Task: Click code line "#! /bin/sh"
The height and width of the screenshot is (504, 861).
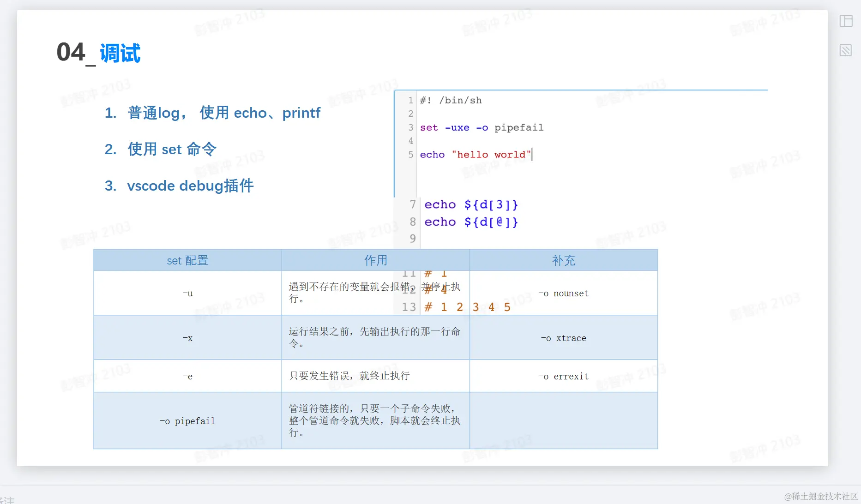Action: [451, 100]
